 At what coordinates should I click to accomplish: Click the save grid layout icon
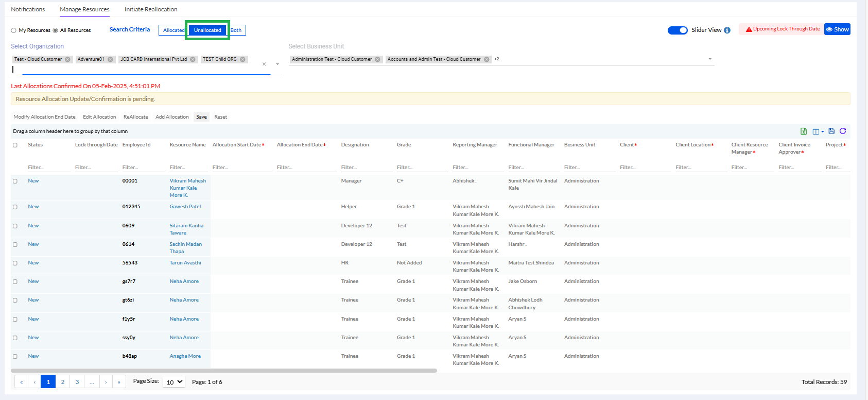pos(831,131)
